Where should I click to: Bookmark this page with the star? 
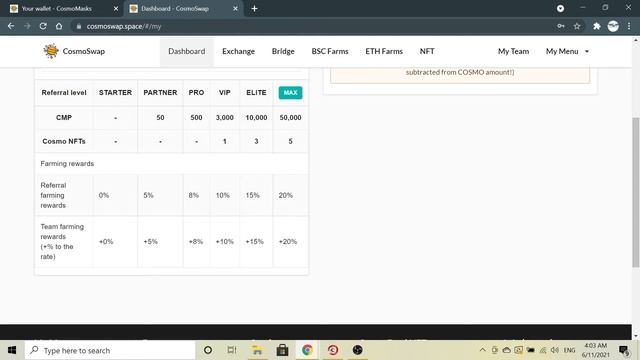click(577, 26)
